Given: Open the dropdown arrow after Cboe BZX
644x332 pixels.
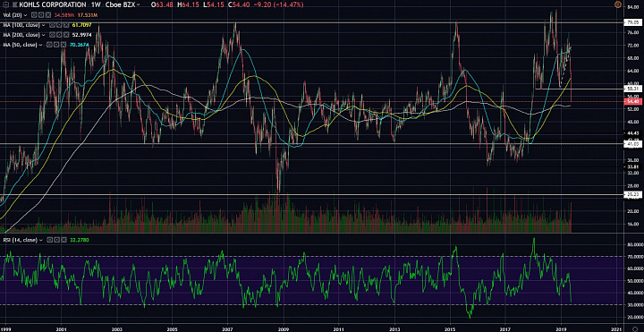Looking at the screenshot, I should point(139,4).
